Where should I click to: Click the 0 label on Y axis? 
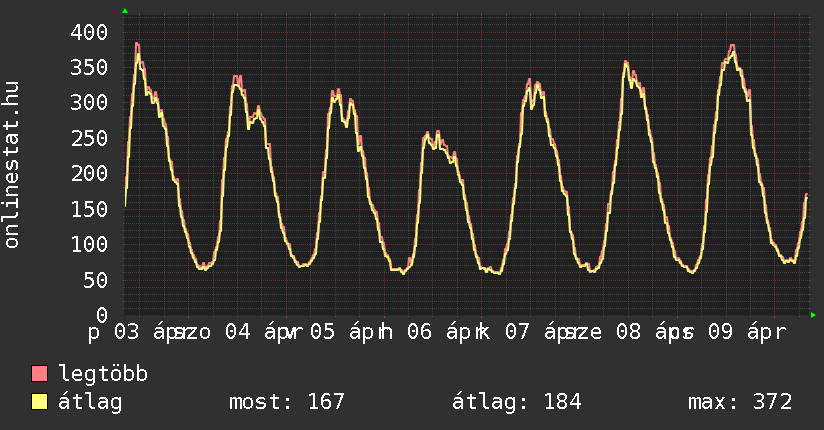coord(101,315)
